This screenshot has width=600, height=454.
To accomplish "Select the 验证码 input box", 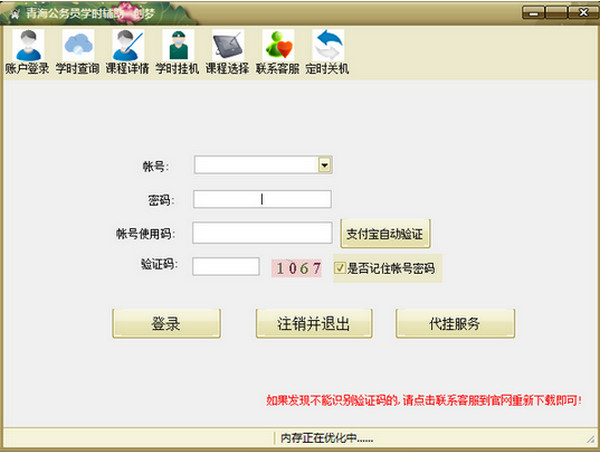I will pyautogui.click(x=226, y=267).
